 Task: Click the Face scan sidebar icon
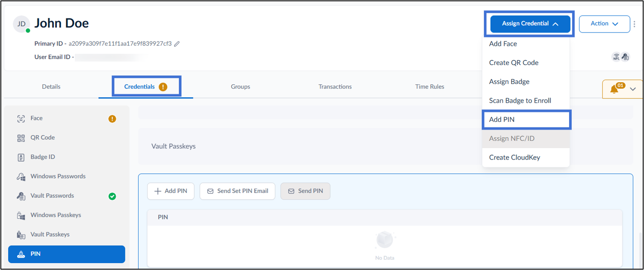click(21, 119)
